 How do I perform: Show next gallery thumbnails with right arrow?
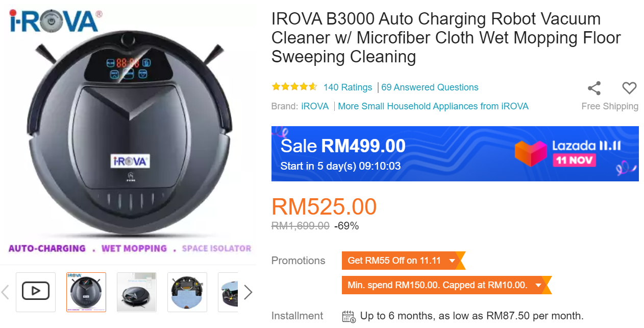[248, 292]
